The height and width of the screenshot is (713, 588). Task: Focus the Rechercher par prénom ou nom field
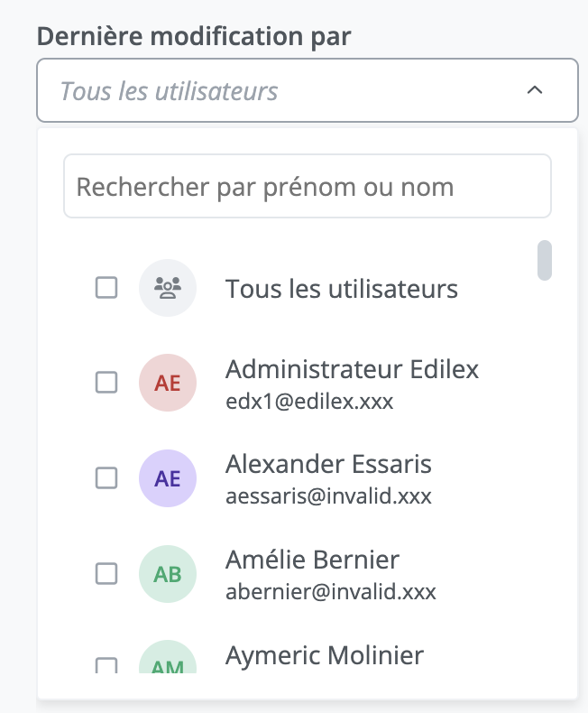click(x=307, y=187)
